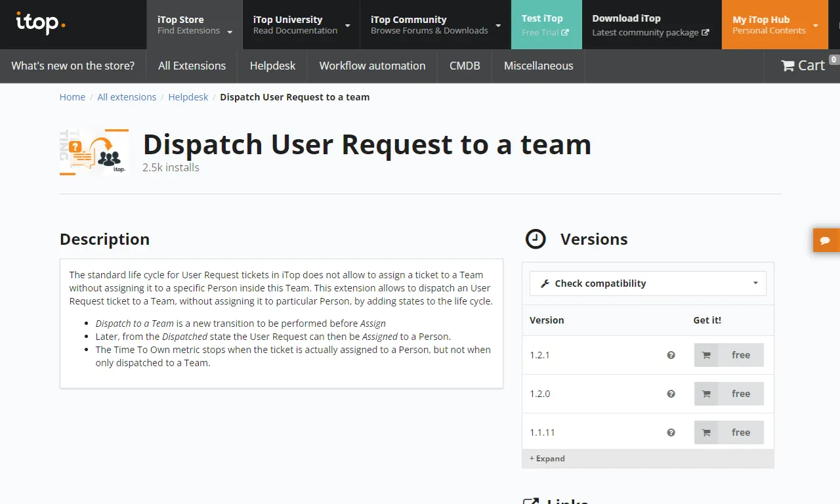This screenshot has height=504, width=840.
Task: Add version 1.1.11 to cart icon
Action: click(706, 432)
